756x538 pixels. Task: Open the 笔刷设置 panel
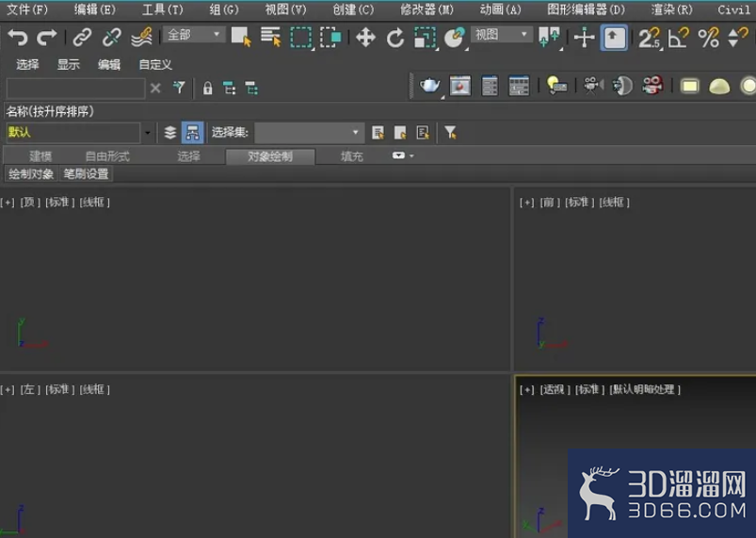[x=86, y=173]
